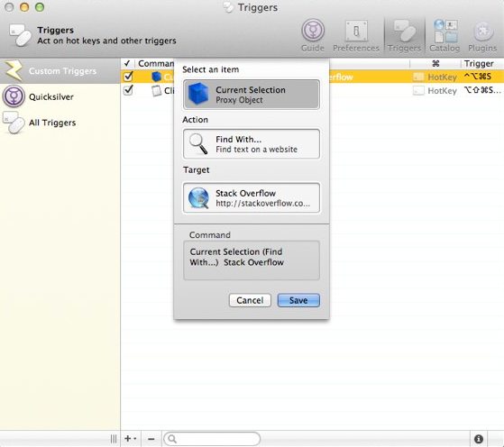The width and height of the screenshot is (504, 447).
Task: Select Custom Triggers in sidebar
Action: [x=60, y=71]
